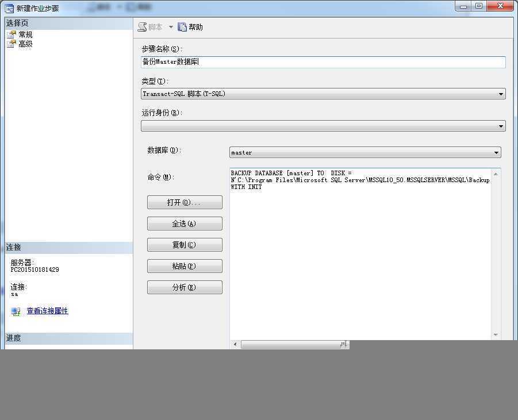Open 帮助 help from toolbar
This screenshot has width=518, height=420.
coord(190,27)
